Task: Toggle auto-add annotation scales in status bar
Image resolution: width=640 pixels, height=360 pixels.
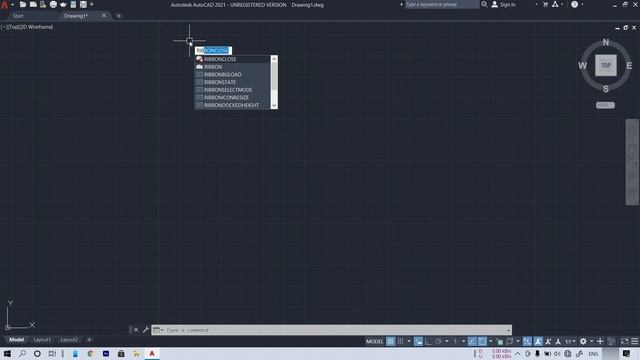Action: pos(548,341)
